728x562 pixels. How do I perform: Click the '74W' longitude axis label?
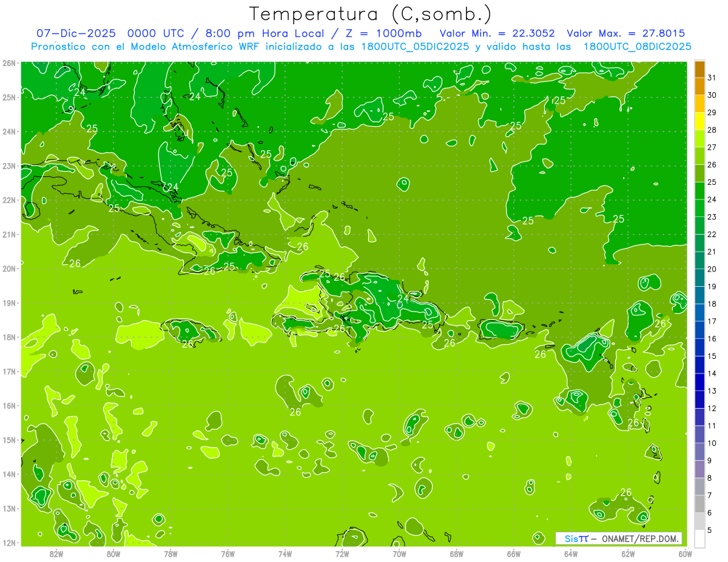click(285, 553)
